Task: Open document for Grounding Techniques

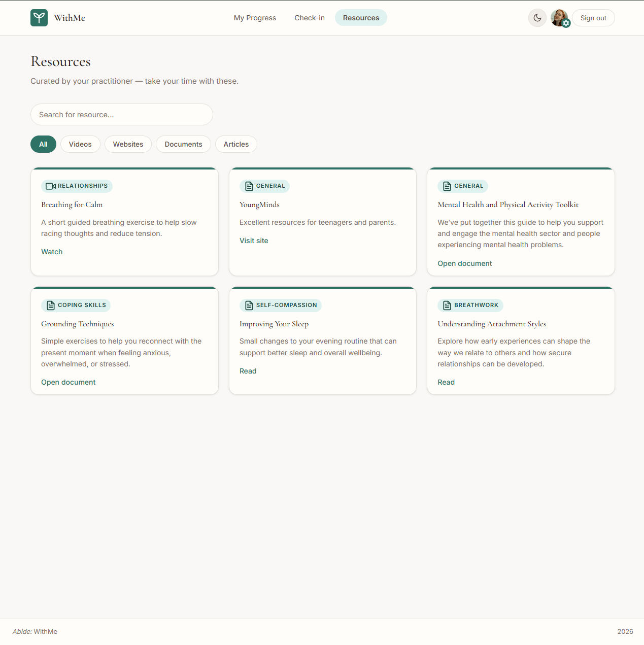Action: pos(68,382)
